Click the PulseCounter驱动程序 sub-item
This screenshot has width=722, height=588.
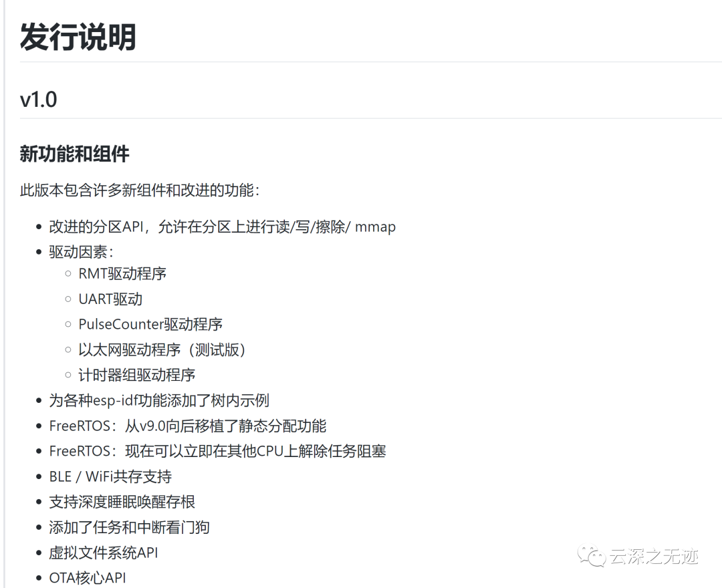pos(150,324)
